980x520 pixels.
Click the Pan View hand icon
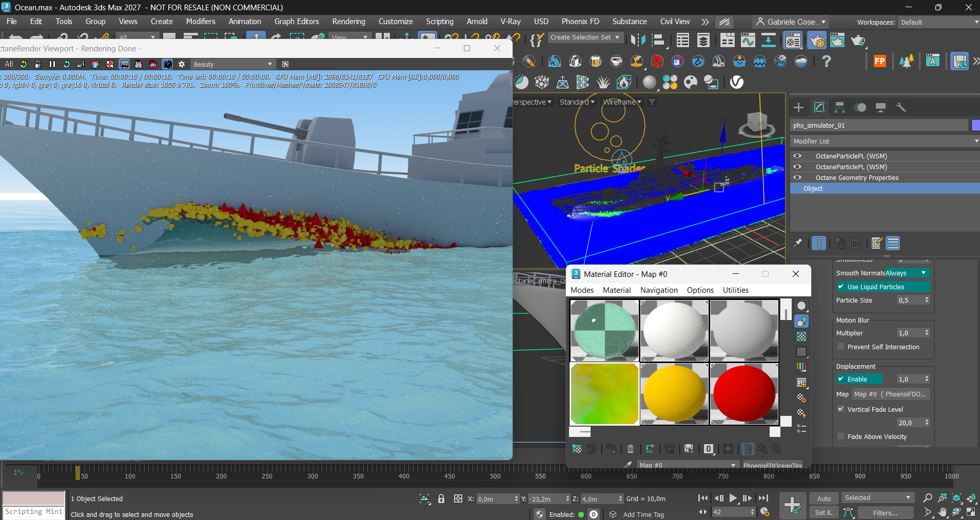click(943, 512)
